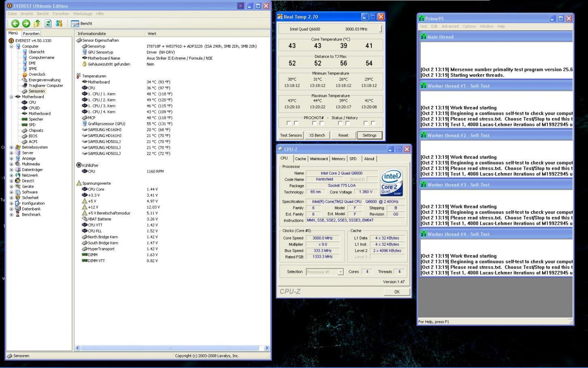Image resolution: width=588 pixels, height=368 pixels.
Task: Switch to Mainboard tab in CPU-Z
Action: point(319,159)
